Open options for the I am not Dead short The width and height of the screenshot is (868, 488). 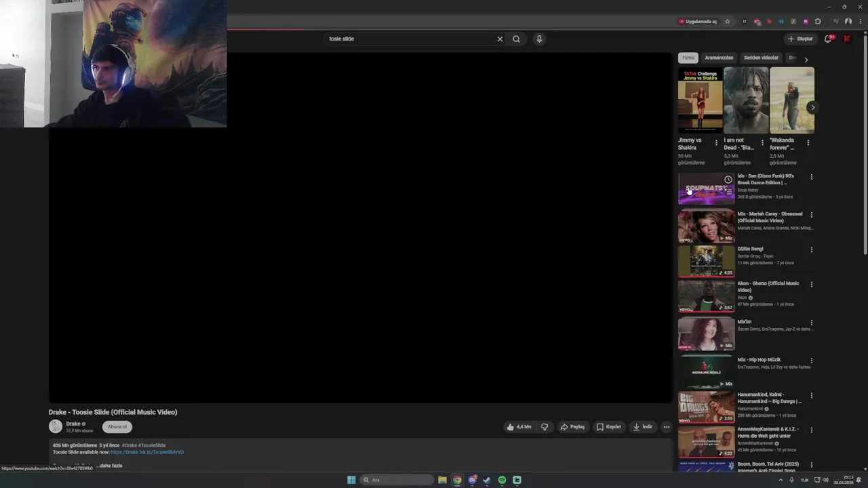(762, 143)
